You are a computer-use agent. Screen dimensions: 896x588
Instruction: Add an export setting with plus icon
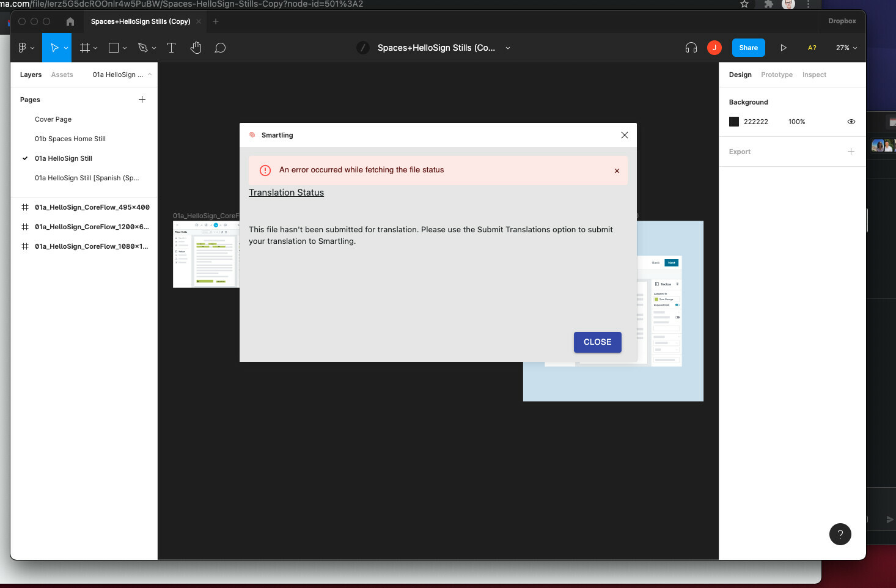851,151
